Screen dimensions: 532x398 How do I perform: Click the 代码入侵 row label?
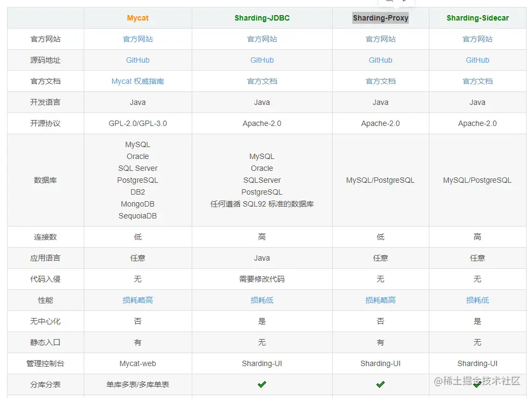[45, 279]
